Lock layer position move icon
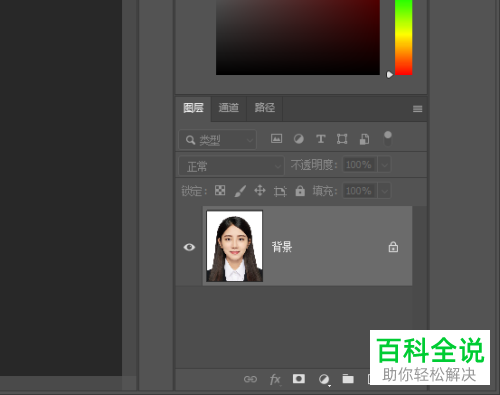The width and height of the screenshot is (500, 395). 260,191
